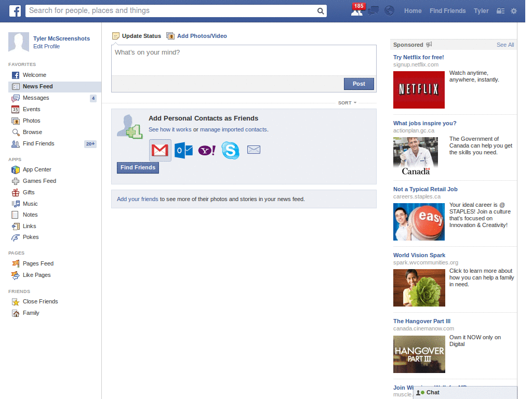Click the What's on your mind text box

coord(244,60)
